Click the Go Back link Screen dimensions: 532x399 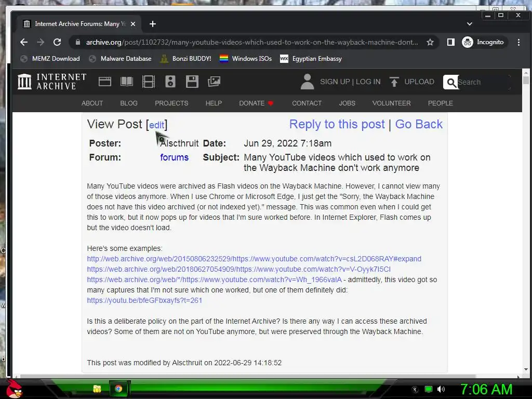419,124
